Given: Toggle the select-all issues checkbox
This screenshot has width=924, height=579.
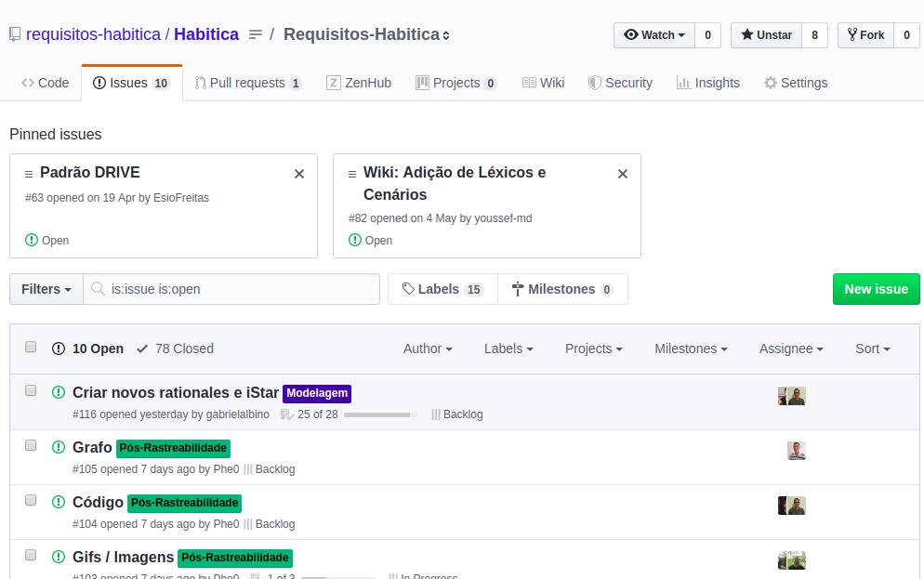Looking at the screenshot, I should tap(31, 347).
